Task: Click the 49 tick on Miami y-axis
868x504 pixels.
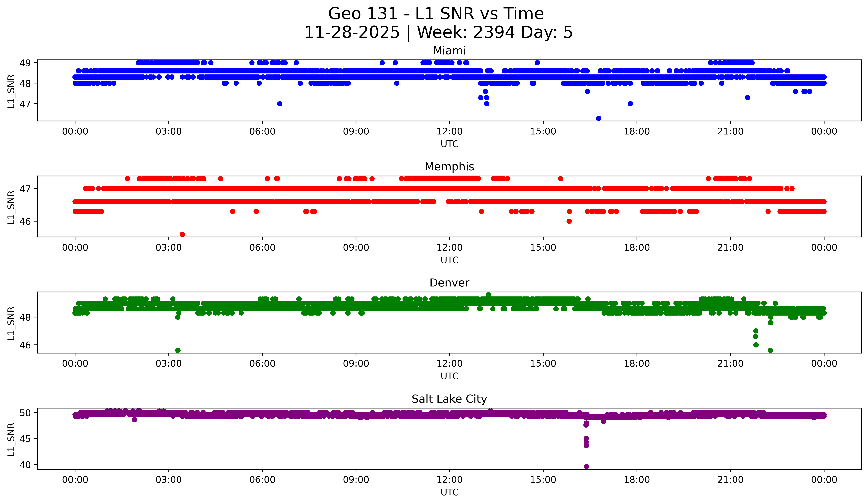Action: (25, 63)
